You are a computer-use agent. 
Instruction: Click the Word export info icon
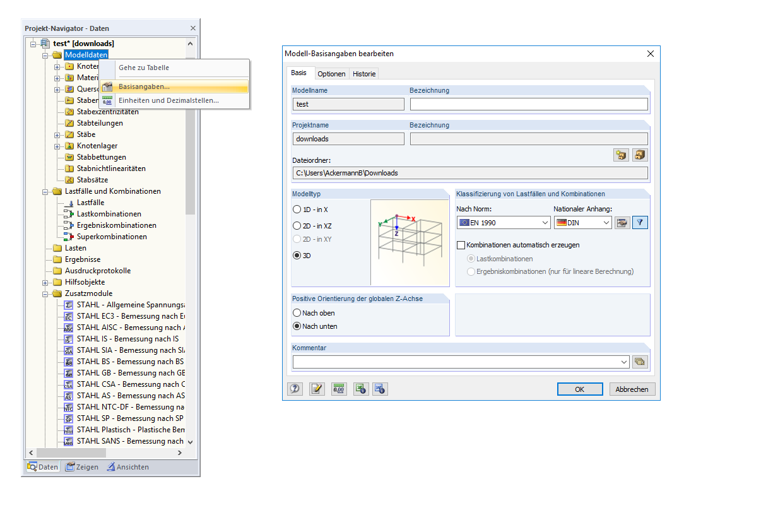(380, 389)
